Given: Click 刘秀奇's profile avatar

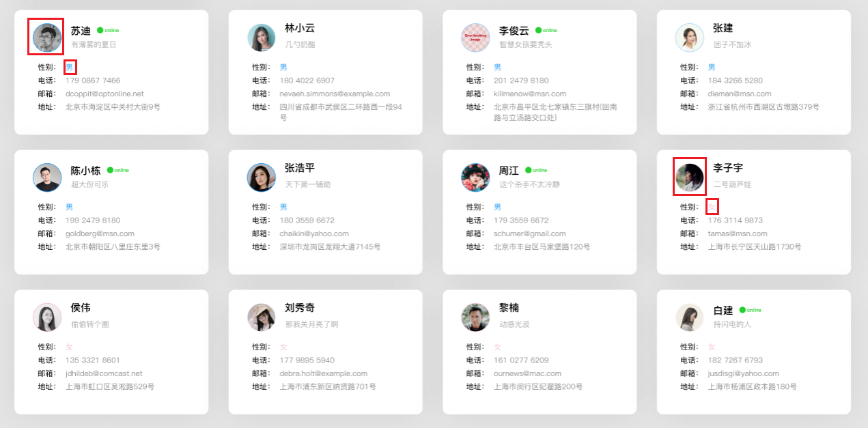Looking at the screenshot, I should click(x=261, y=317).
